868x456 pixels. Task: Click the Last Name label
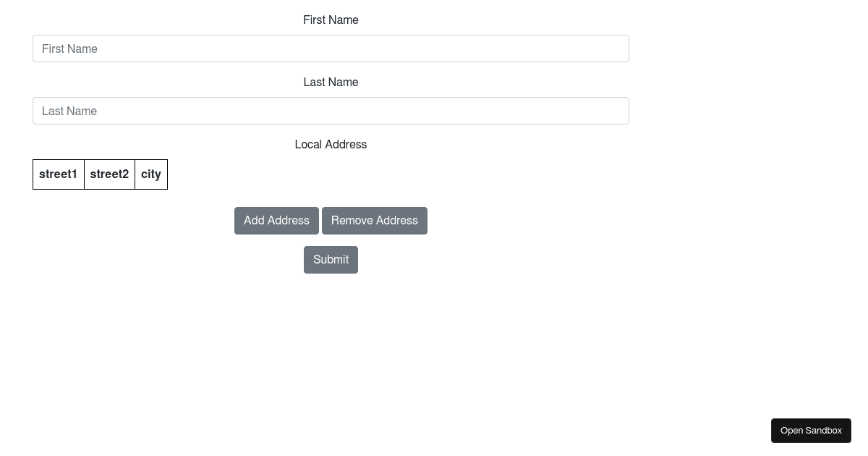coord(331,82)
